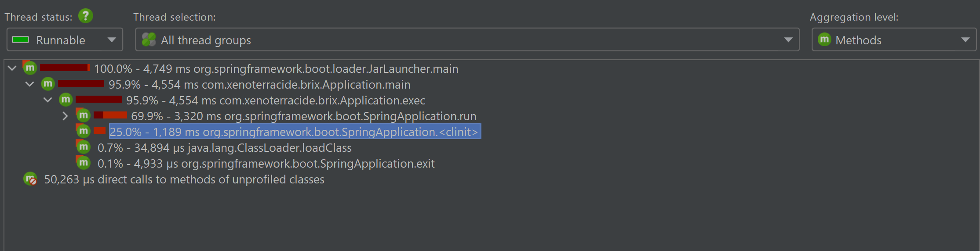Select the direct calls to unprofiled classes row
This screenshot has height=251, width=980.
point(184,179)
